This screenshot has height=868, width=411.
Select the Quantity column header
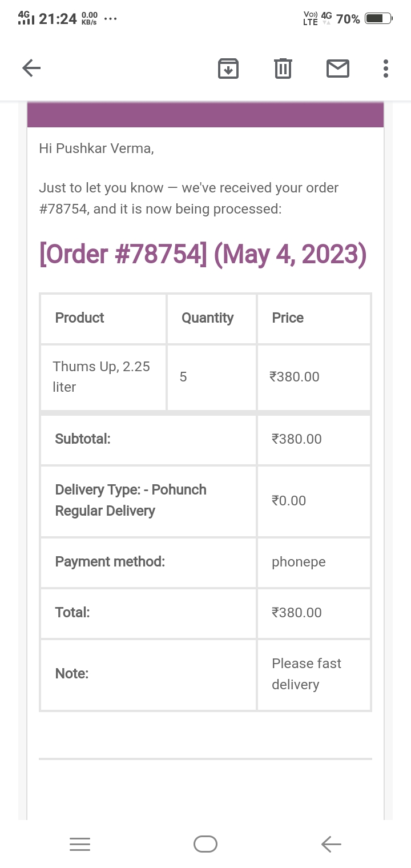(x=207, y=318)
